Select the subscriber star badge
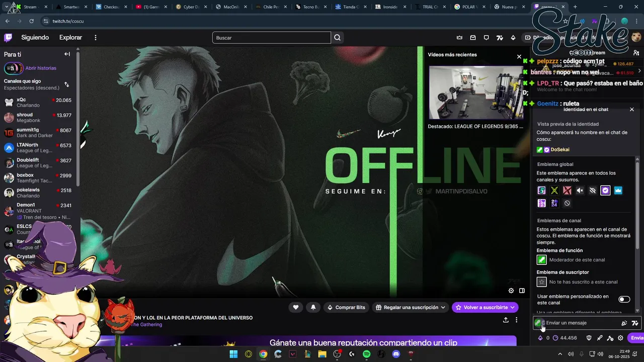644x362 pixels. (x=541, y=282)
